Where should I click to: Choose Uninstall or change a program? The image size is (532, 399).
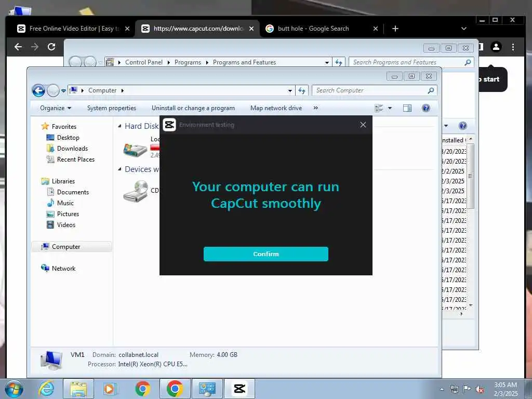pos(193,108)
